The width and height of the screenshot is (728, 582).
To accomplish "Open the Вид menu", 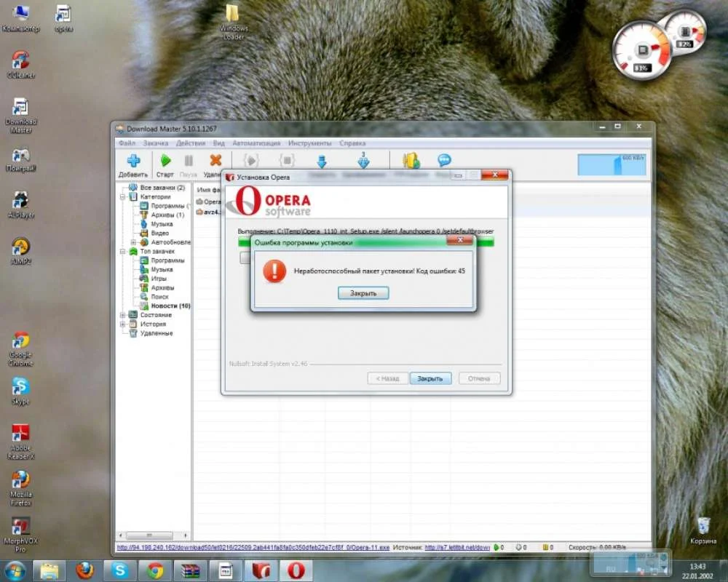I will [x=218, y=143].
